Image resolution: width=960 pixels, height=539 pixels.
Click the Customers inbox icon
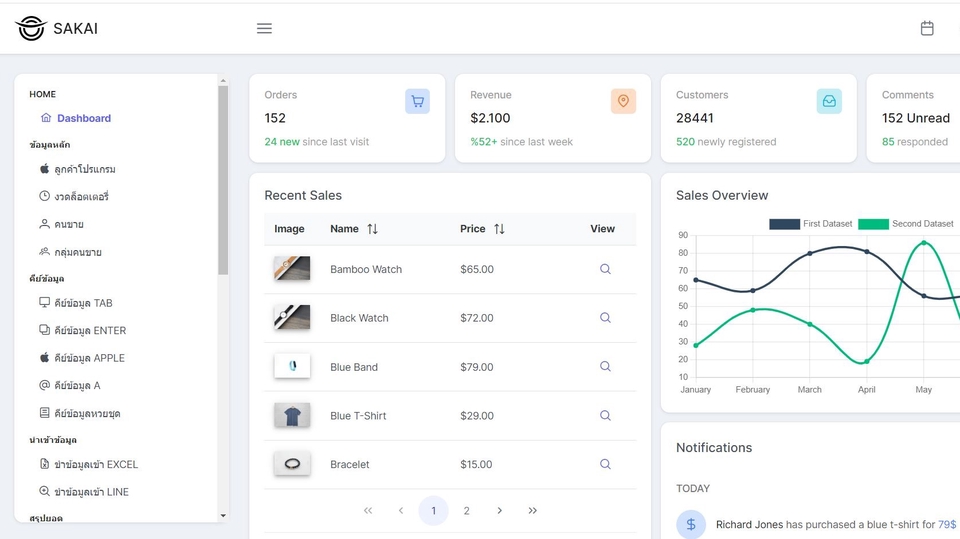click(x=829, y=101)
